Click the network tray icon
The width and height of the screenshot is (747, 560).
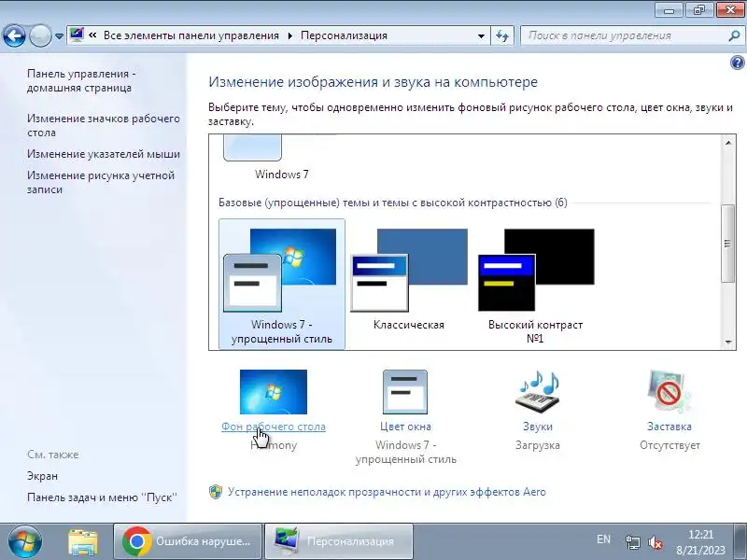(633, 542)
